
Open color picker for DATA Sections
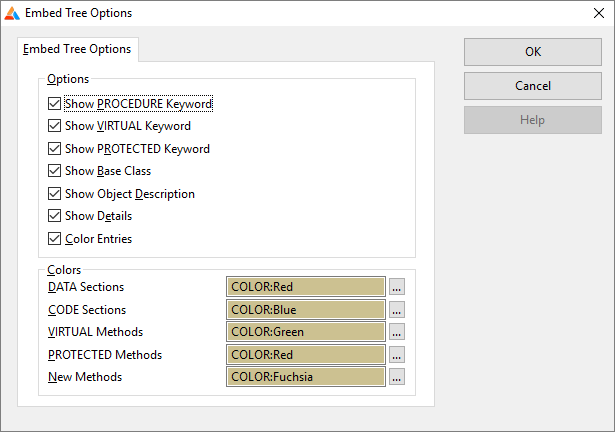pyautogui.click(x=397, y=287)
